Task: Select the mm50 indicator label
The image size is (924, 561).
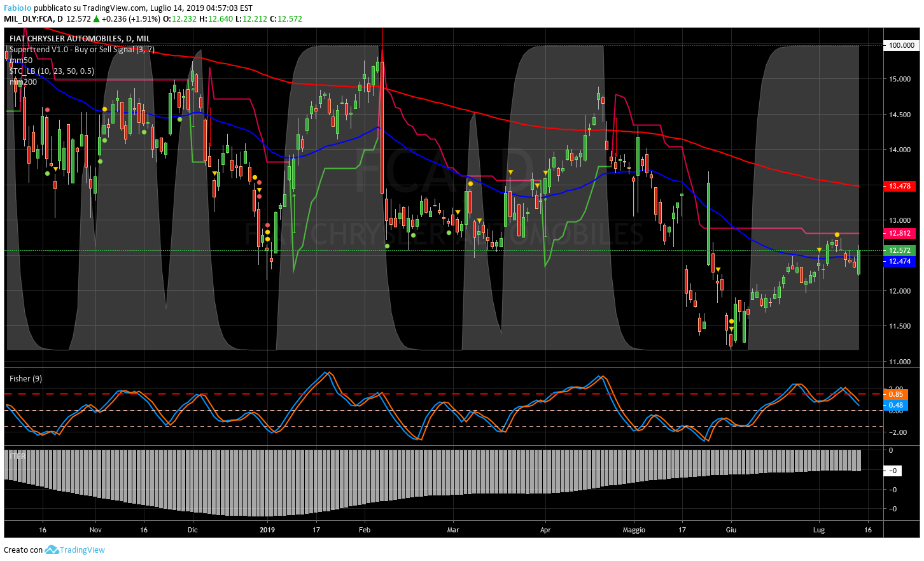Action: pyautogui.click(x=20, y=60)
